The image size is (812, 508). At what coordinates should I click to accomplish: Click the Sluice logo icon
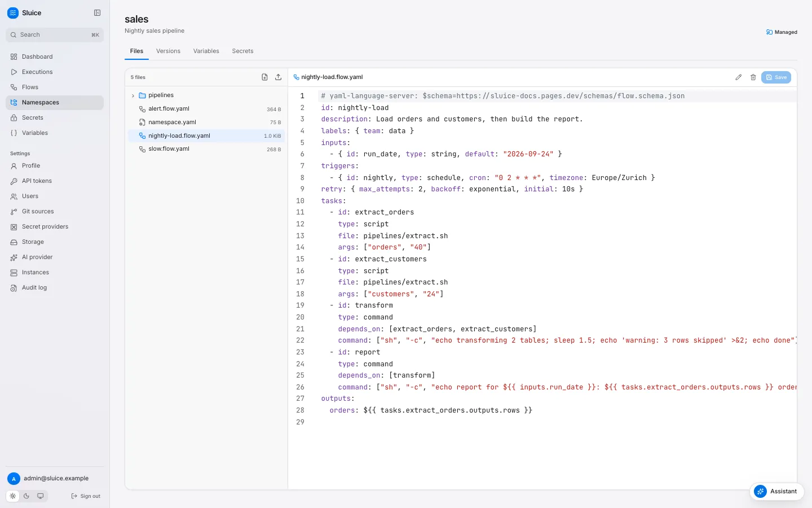(13, 13)
